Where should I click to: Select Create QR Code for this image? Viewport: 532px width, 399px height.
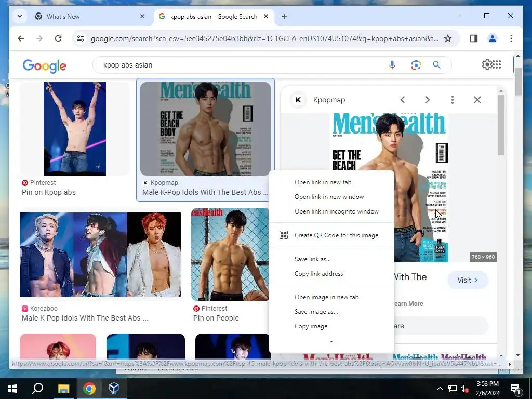tap(331, 235)
